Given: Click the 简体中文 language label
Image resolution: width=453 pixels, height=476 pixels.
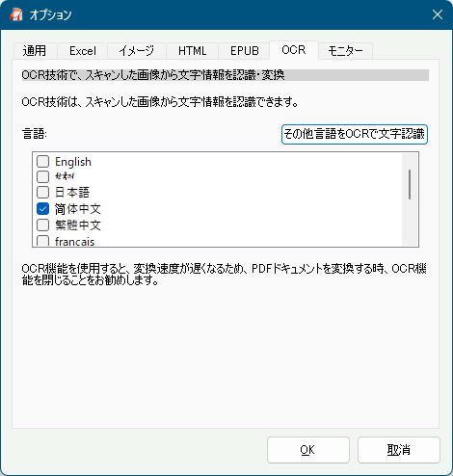Looking at the screenshot, I should 78,209.
